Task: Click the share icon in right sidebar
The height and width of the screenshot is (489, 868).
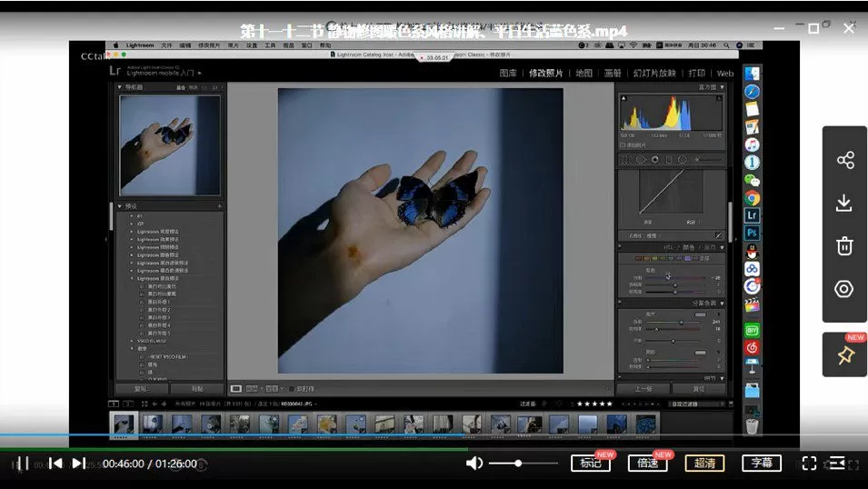Action: [844, 161]
